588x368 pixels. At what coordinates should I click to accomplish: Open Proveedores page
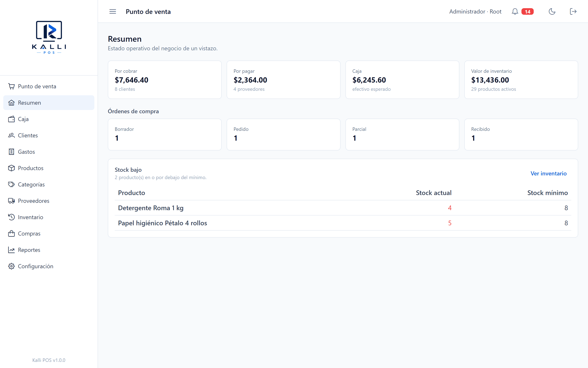pyautogui.click(x=49, y=201)
